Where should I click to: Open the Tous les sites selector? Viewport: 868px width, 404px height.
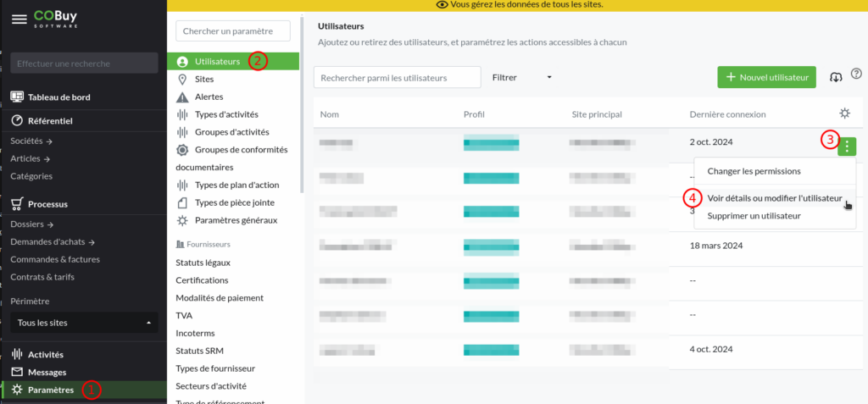(x=84, y=323)
